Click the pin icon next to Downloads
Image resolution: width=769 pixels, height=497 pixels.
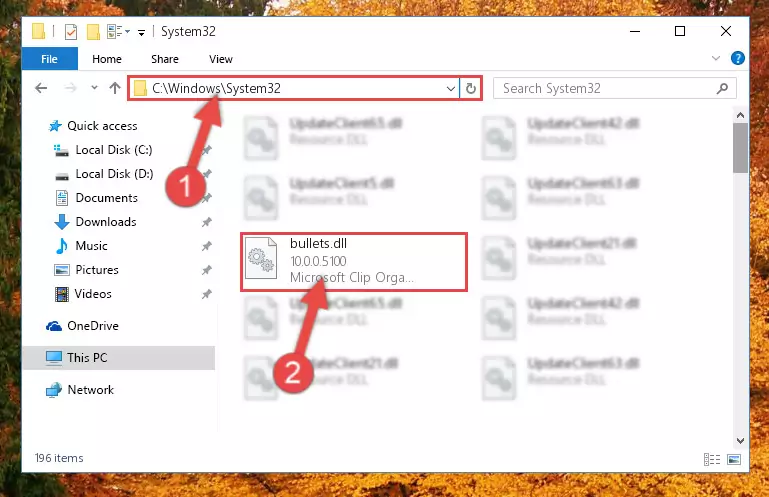(207, 222)
